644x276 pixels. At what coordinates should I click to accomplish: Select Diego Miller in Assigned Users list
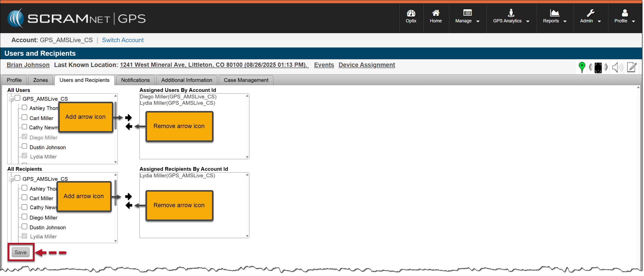pyautogui.click(x=178, y=97)
